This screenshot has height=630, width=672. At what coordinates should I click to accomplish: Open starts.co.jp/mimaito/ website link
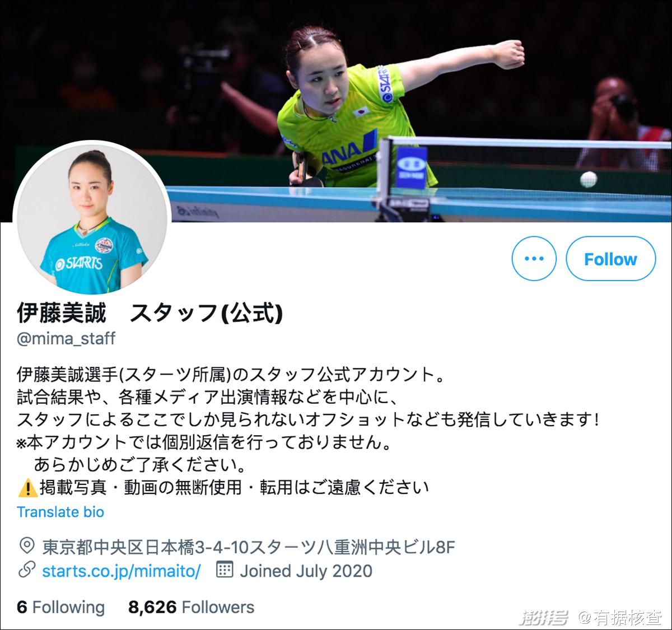point(122,571)
